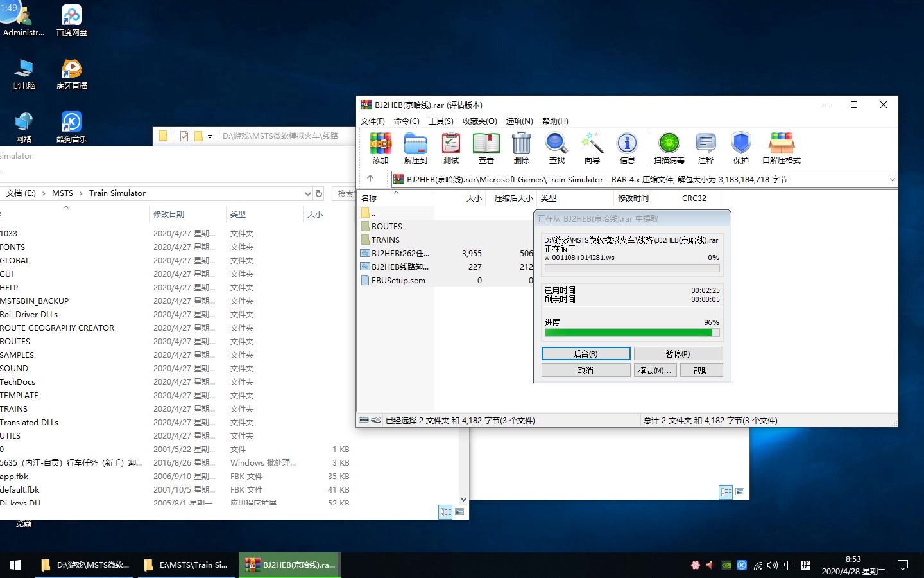Click the Help (帮助) dialog button

(x=701, y=371)
